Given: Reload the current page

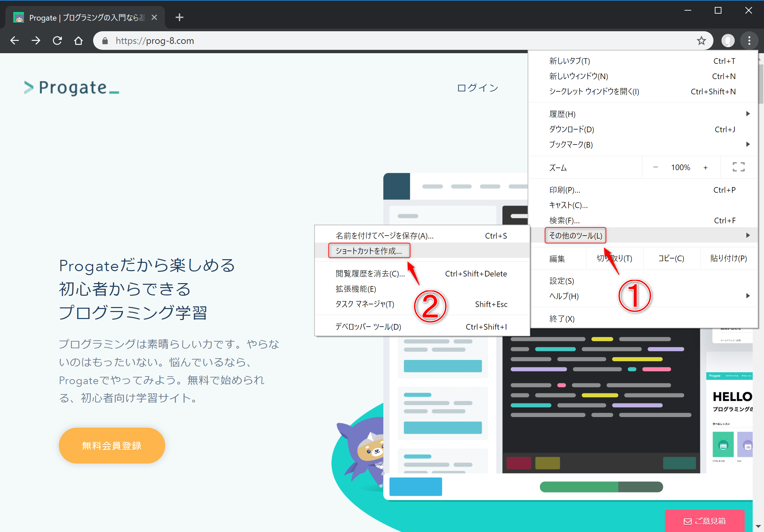Looking at the screenshot, I should (57, 41).
